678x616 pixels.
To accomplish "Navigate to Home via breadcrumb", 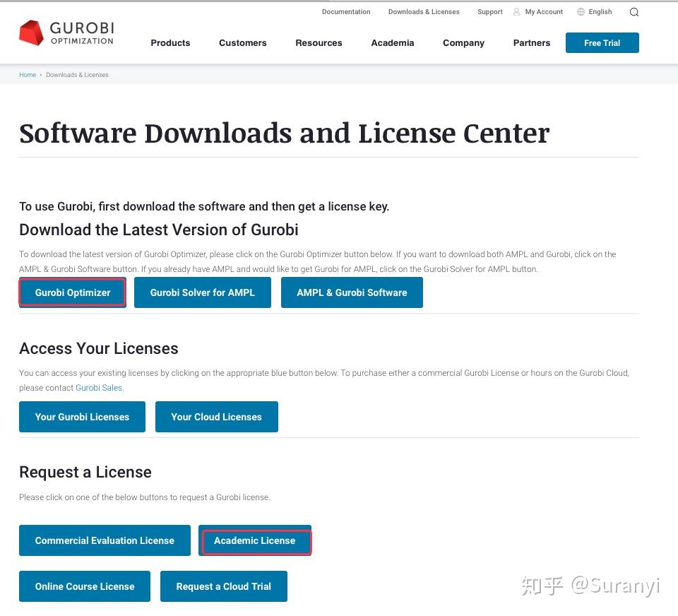I will pyautogui.click(x=28, y=74).
